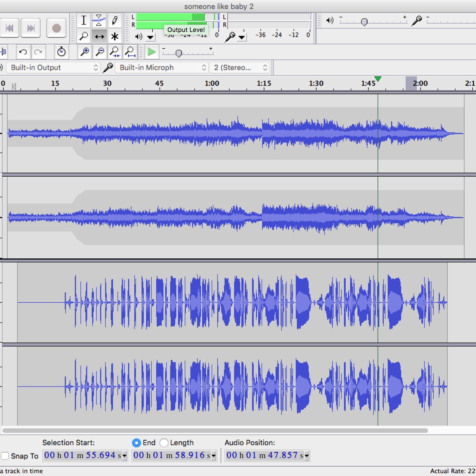Open Selection Start format dropdown arrow
This screenshot has height=476, width=476.
(124, 456)
